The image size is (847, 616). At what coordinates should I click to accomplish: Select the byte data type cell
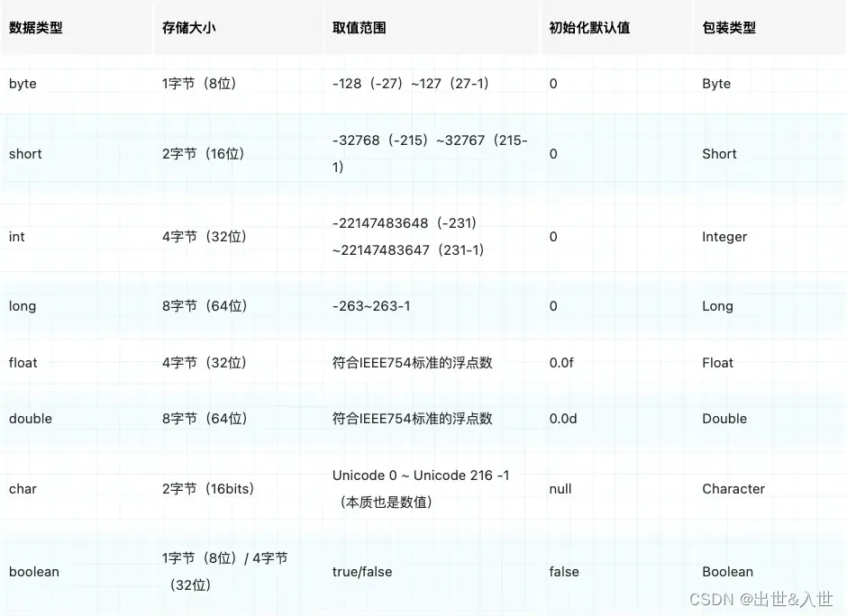point(23,84)
